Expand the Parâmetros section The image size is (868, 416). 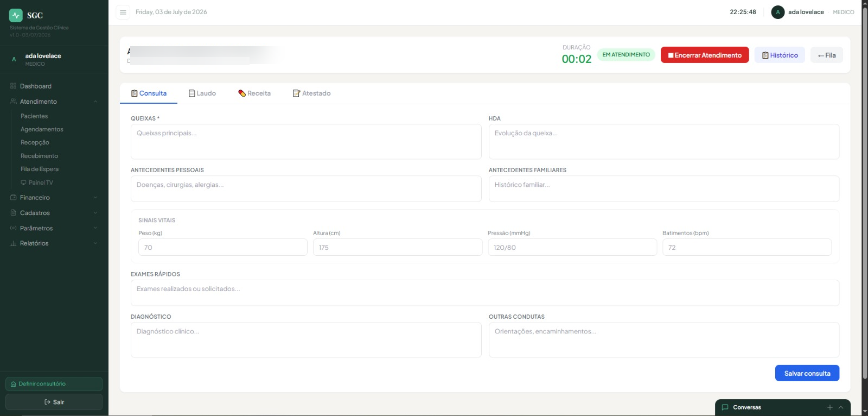[54, 228]
